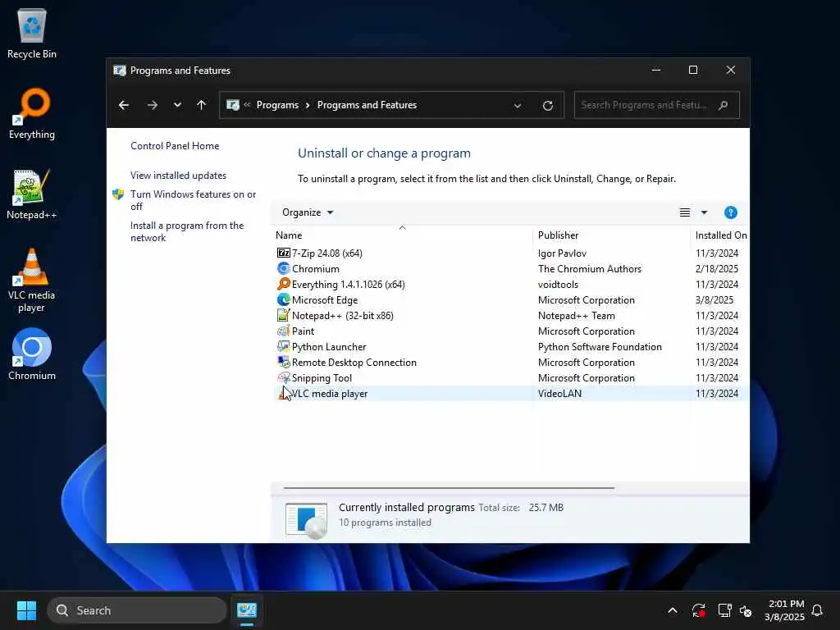This screenshot has height=630, width=840.
Task: Click Install a program from the network
Action: (187, 231)
